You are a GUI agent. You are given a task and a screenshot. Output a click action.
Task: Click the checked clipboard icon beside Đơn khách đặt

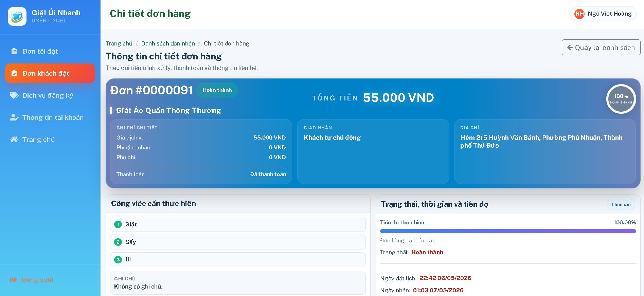pyautogui.click(x=14, y=73)
